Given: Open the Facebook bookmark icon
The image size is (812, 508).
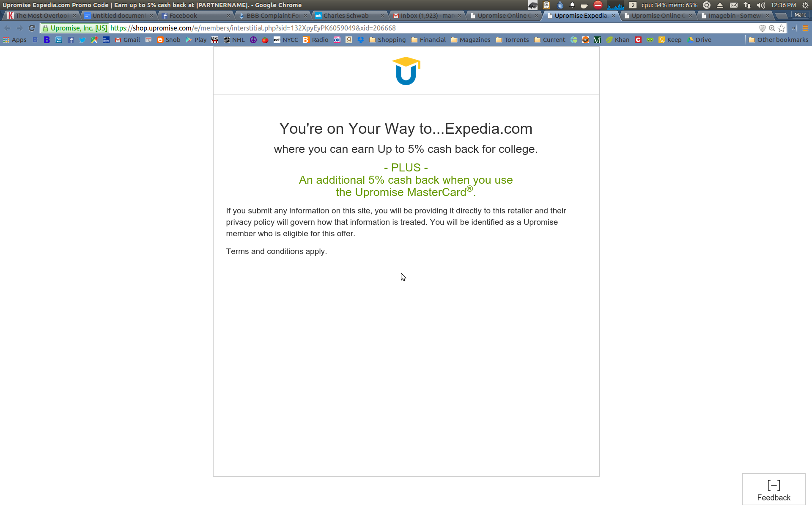Looking at the screenshot, I should (x=71, y=40).
